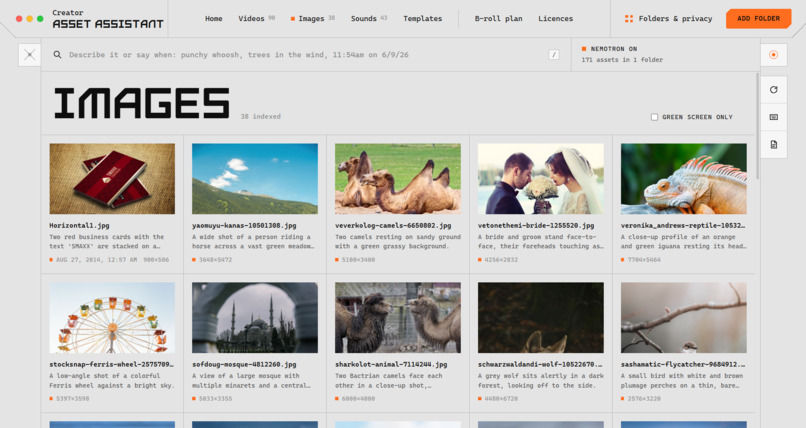Open the bride and groom thumbnail

(541, 178)
